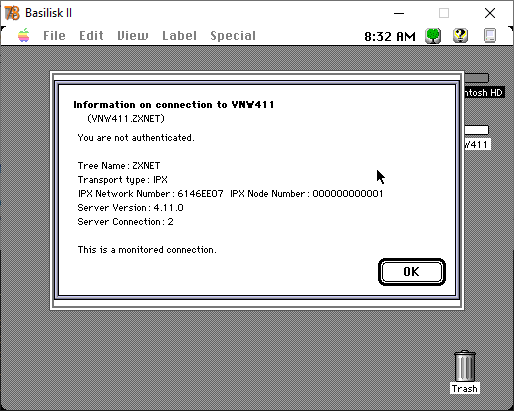Open the Label menu
Screen dimensions: 514x411
click(x=179, y=36)
